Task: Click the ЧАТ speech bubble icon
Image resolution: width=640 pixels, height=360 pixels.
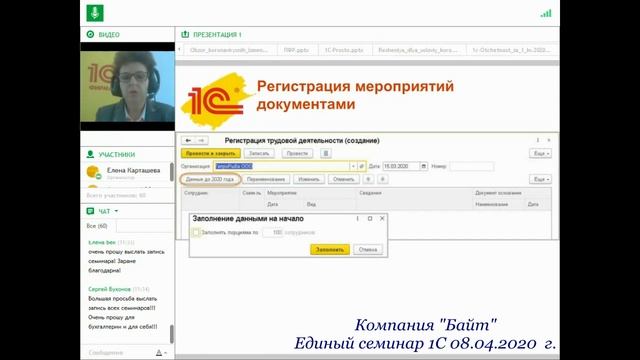Action: pyautogui.click(x=90, y=211)
